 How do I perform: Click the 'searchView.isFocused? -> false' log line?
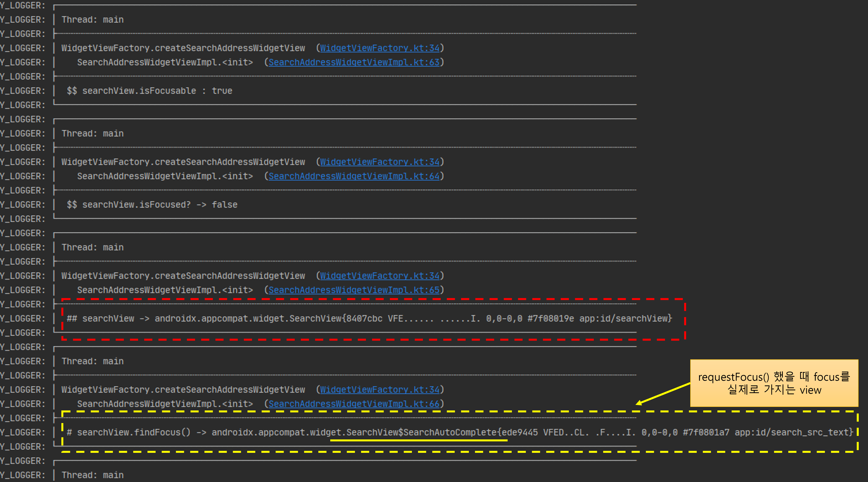(152, 205)
